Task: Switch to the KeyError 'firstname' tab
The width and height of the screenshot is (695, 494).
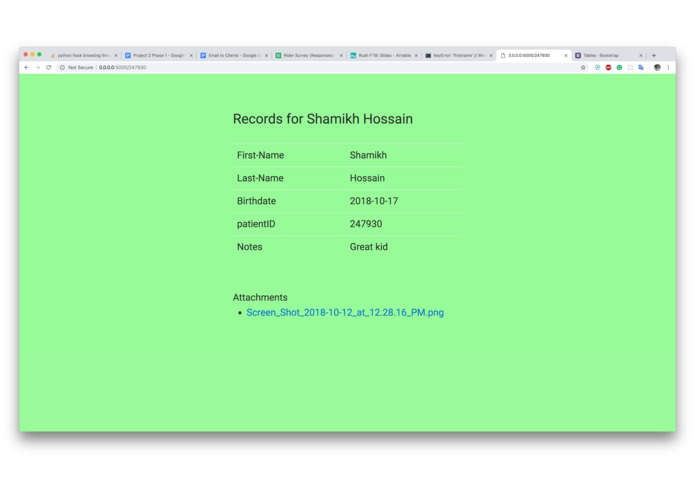Action: [459, 55]
